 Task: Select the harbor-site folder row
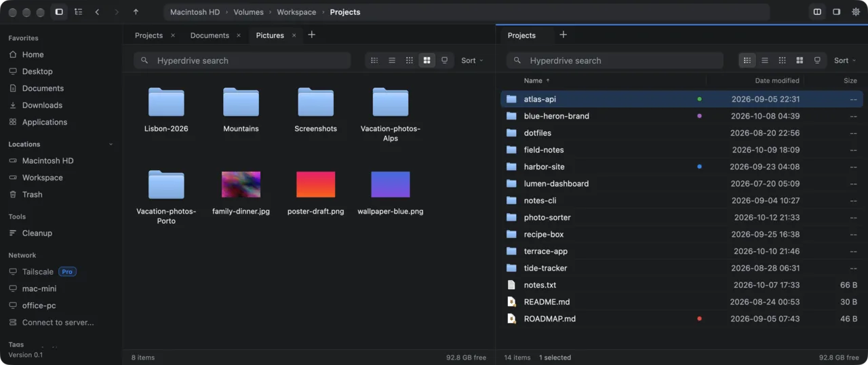(x=682, y=167)
